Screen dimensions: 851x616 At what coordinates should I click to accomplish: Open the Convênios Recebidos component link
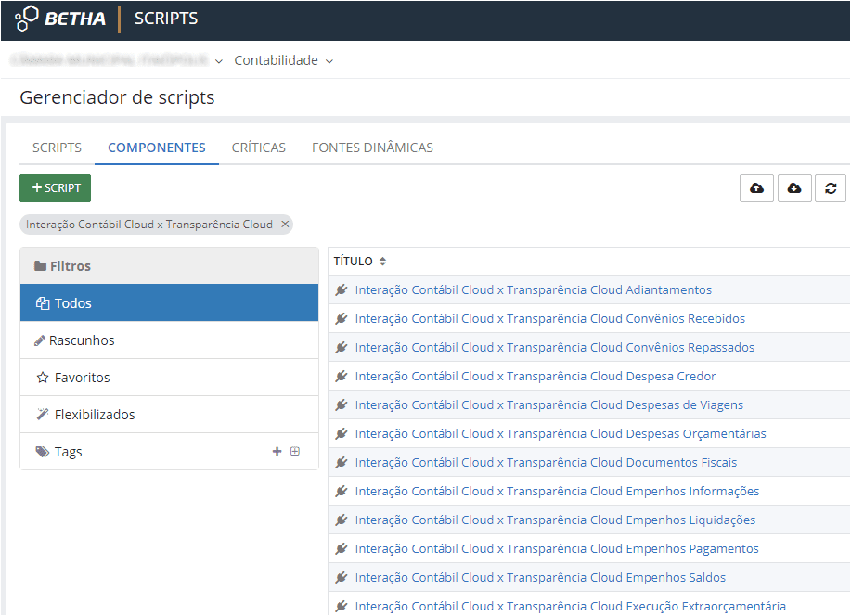click(x=549, y=319)
